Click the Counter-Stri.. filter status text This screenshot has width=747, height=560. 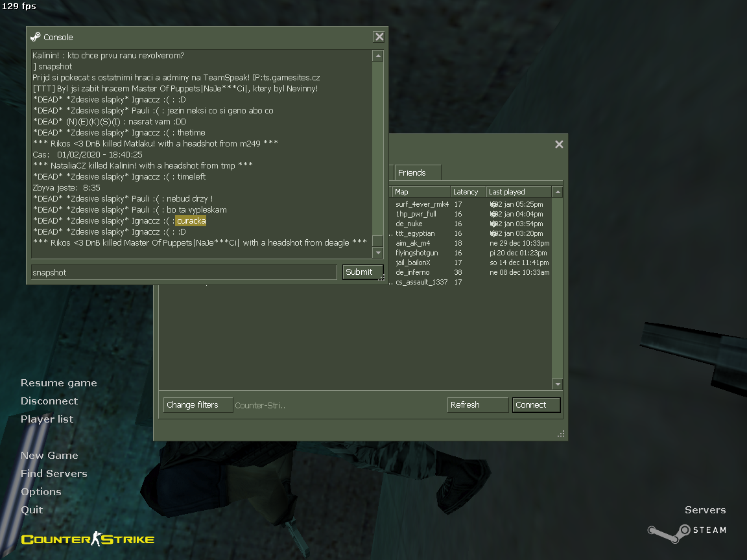click(x=259, y=406)
